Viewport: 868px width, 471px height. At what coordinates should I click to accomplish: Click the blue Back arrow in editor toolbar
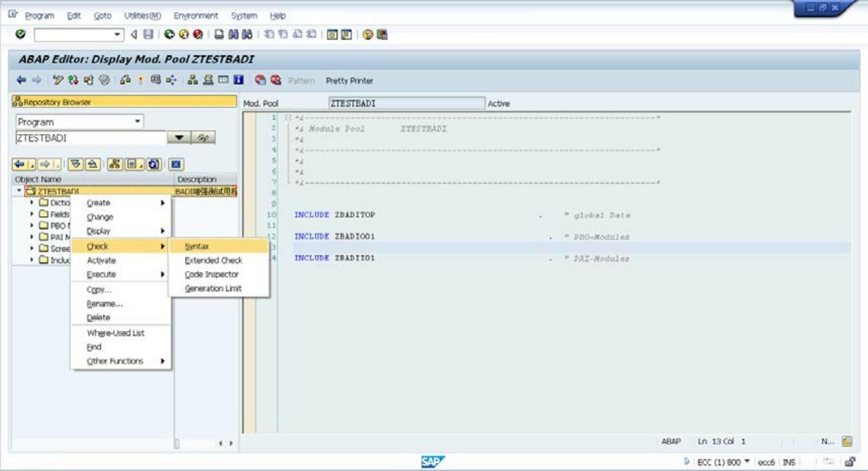(21, 80)
